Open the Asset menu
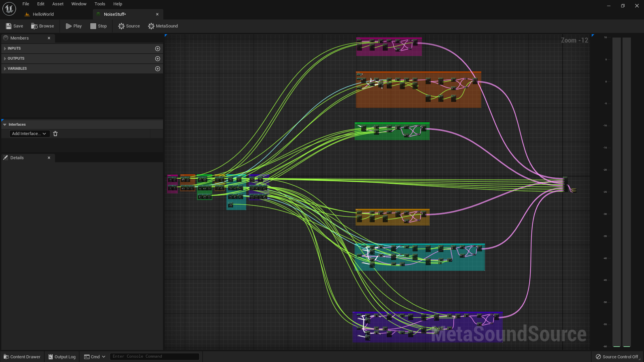Screen dimensions: 644x362 pos(58,4)
